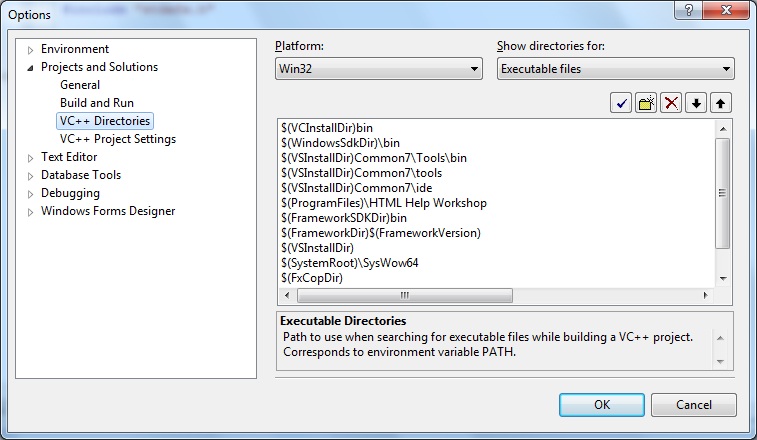Expand the Environment tree node
The width and height of the screenshot is (757, 440).
31,50
